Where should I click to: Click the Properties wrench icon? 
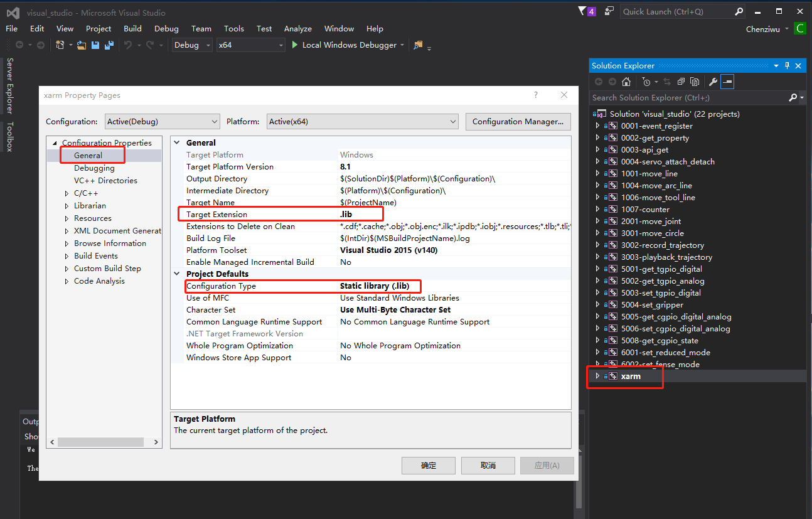click(x=713, y=82)
